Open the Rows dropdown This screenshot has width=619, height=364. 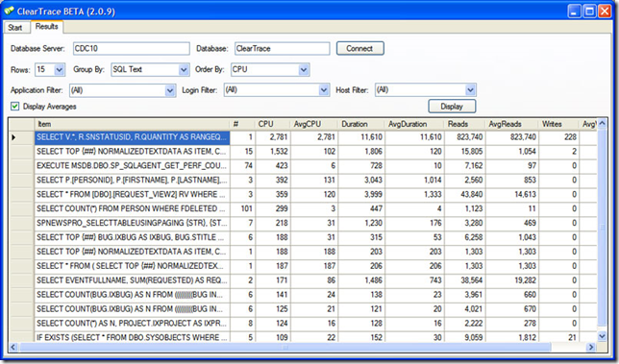click(x=60, y=70)
